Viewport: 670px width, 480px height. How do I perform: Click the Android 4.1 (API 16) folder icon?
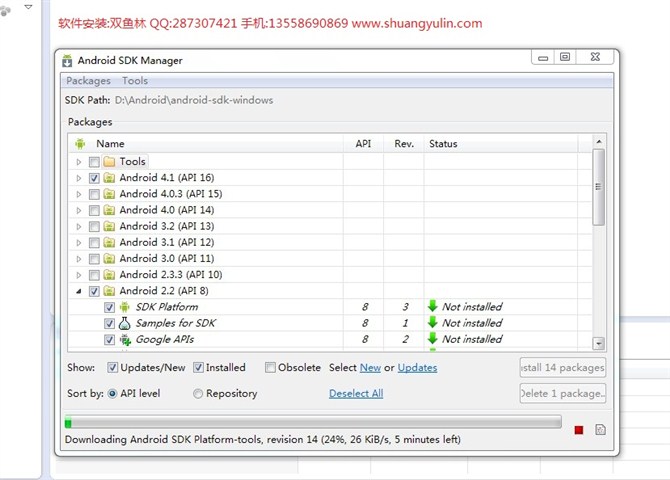109,178
